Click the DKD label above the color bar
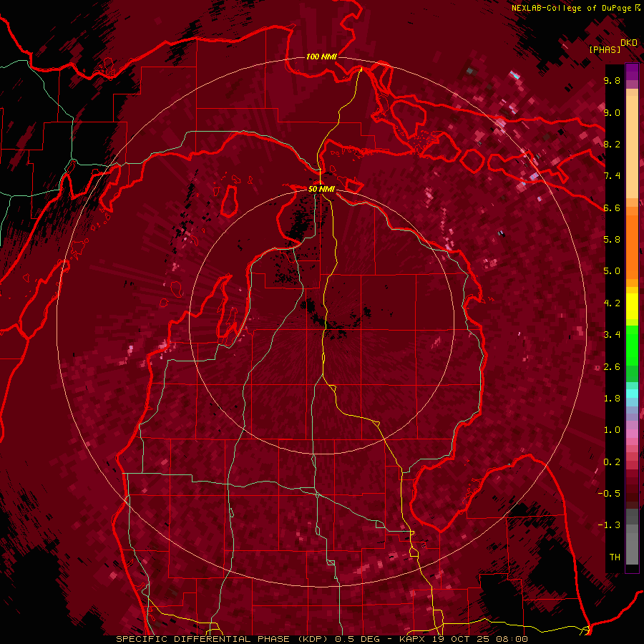The width and height of the screenshot is (644, 644). click(x=629, y=43)
